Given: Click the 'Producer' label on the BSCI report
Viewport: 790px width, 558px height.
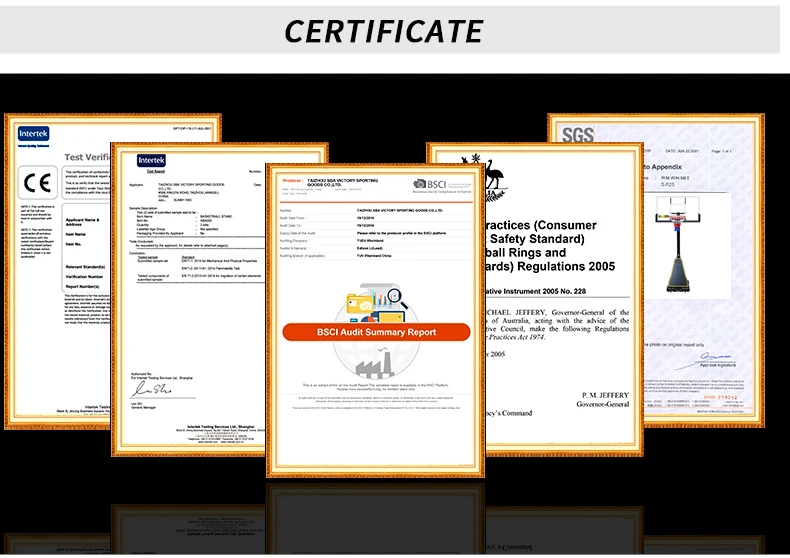Looking at the screenshot, I should [292, 180].
